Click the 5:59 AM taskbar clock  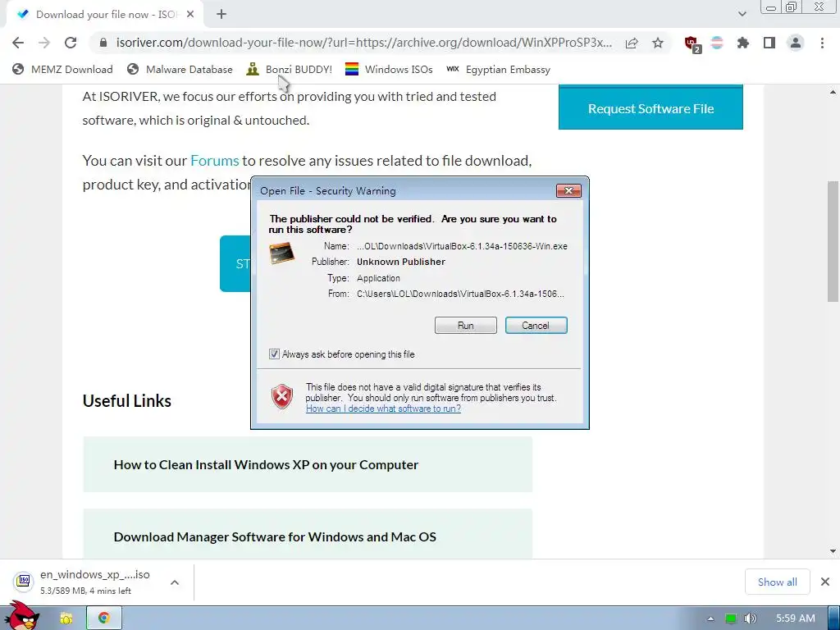[796, 619]
